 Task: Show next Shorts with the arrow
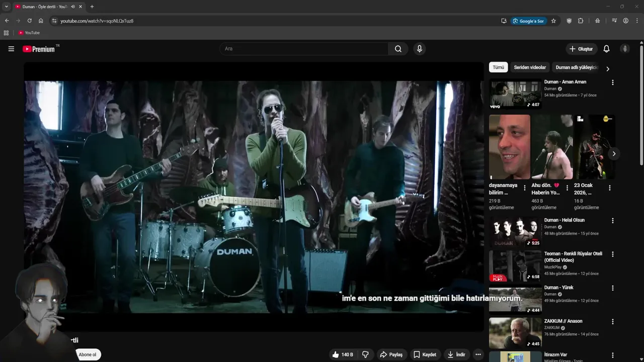click(614, 154)
